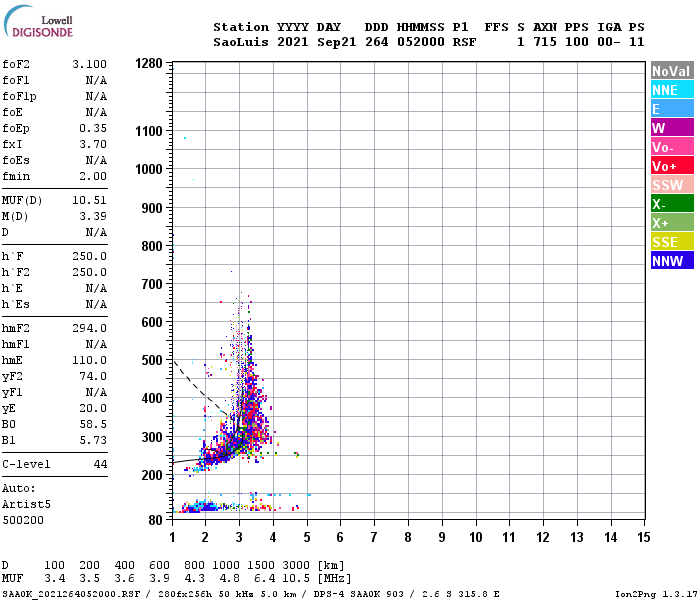
Task: Click the 500200 version number
Action: [23, 521]
